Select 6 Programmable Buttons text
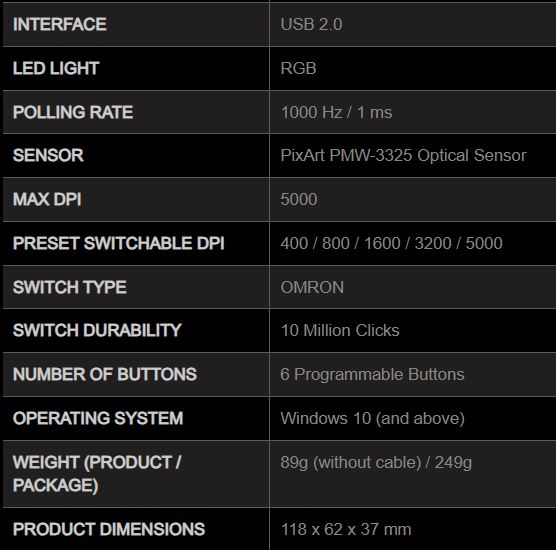The image size is (556, 550). [372, 374]
